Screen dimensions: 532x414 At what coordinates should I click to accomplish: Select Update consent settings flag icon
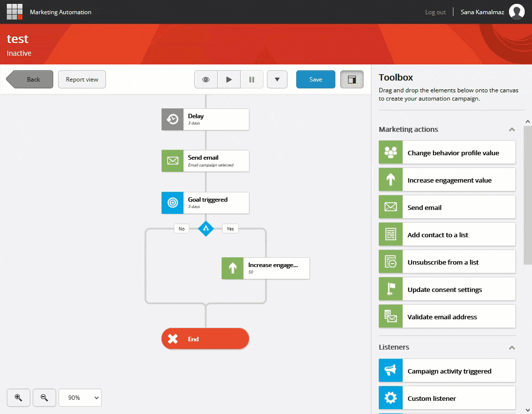click(x=391, y=289)
